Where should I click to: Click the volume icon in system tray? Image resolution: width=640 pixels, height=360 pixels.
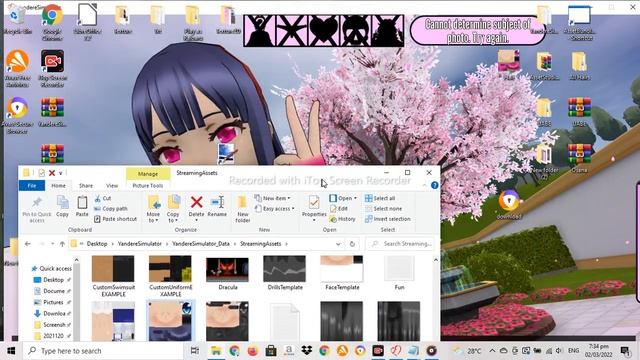[559, 351]
